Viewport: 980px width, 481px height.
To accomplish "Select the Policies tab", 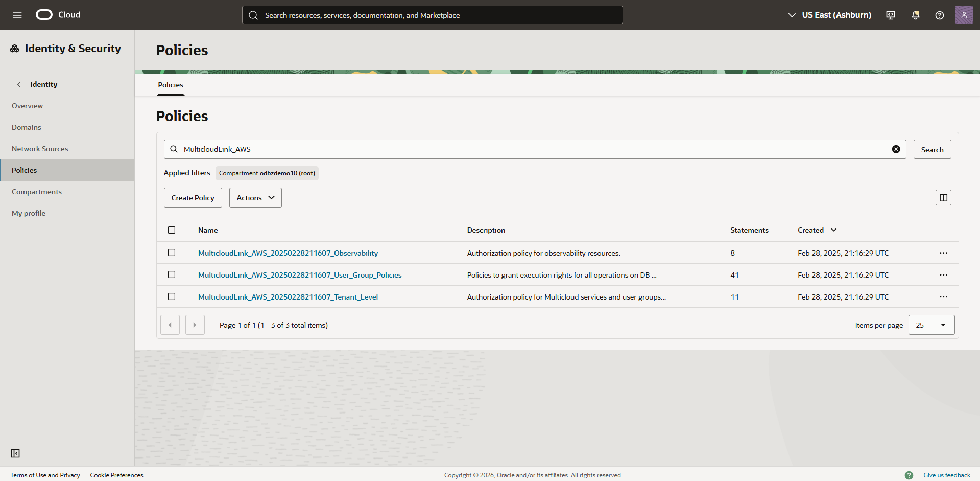I will [x=171, y=85].
